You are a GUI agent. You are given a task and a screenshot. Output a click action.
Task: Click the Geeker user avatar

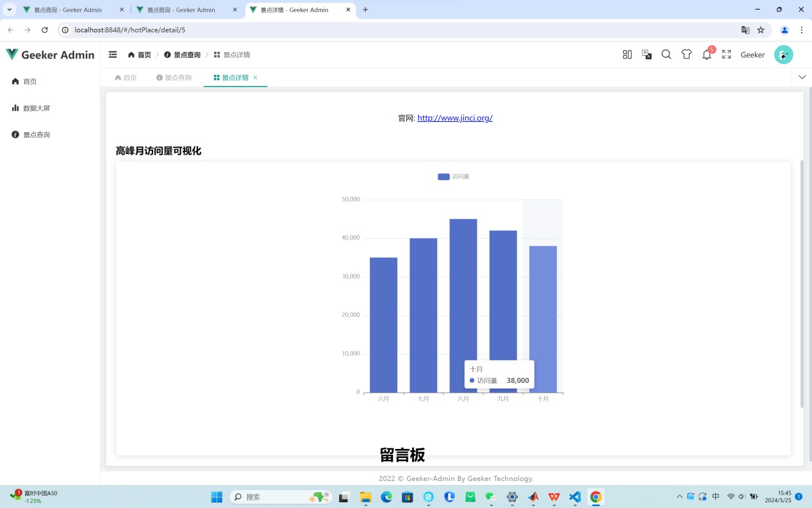click(783, 55)
